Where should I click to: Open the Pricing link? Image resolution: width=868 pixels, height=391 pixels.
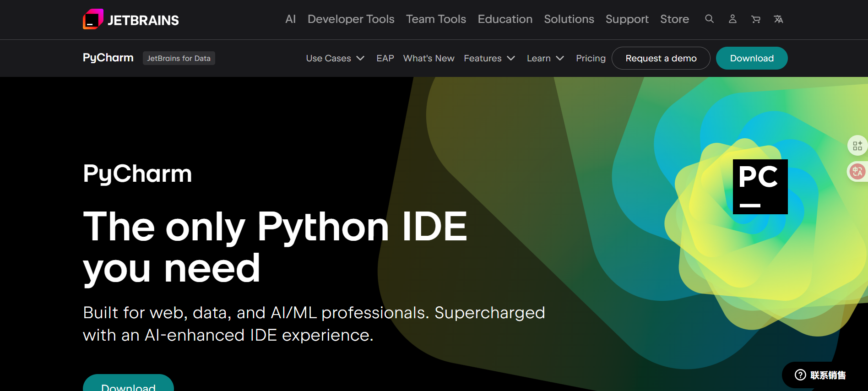coord(591,58)
